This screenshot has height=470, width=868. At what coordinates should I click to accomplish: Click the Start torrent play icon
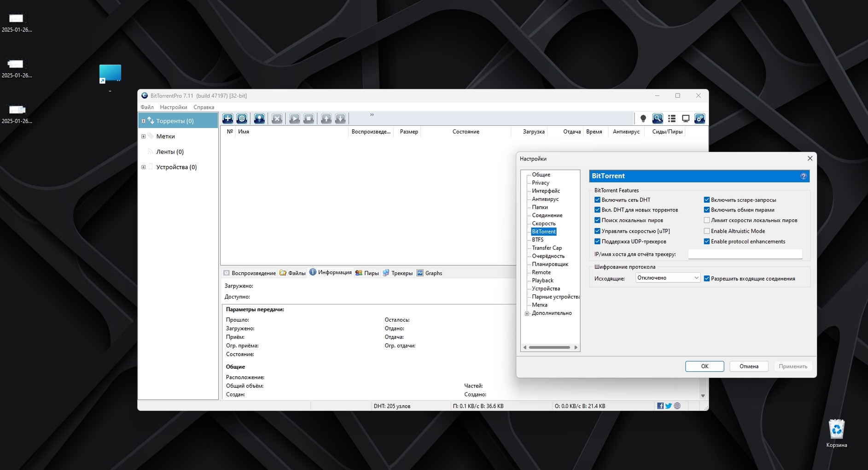(x=294, y=118)
